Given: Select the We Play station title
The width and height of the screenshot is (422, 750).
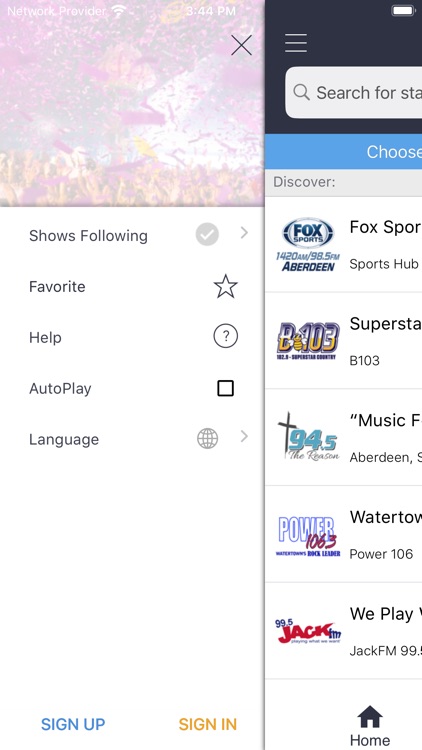Looking at the screenshot, I should point(386,614).
